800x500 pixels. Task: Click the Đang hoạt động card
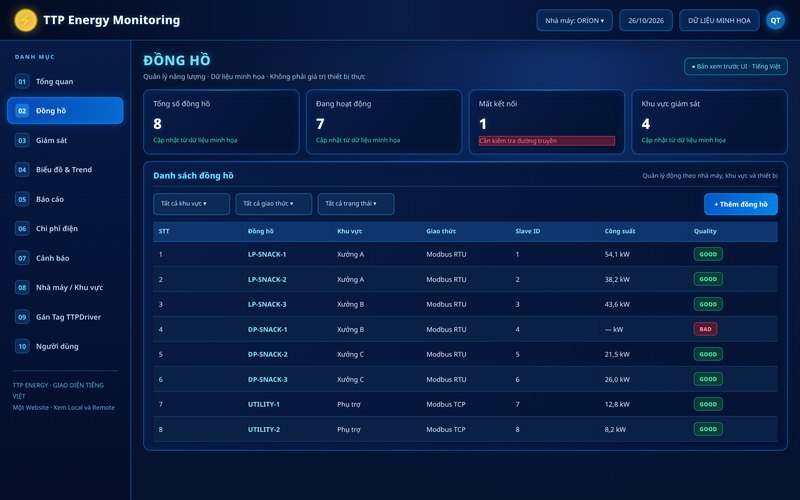pos(384,122)
